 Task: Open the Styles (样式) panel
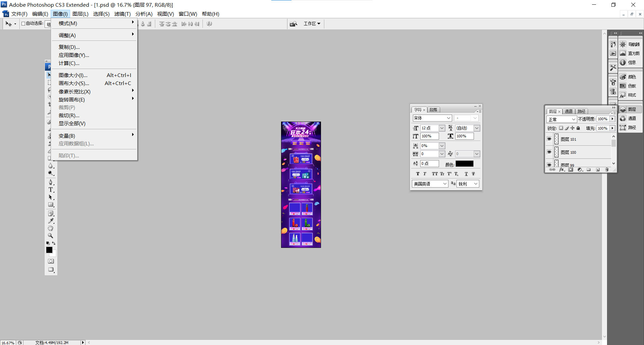pyautogui.click(x=630, y=95)
